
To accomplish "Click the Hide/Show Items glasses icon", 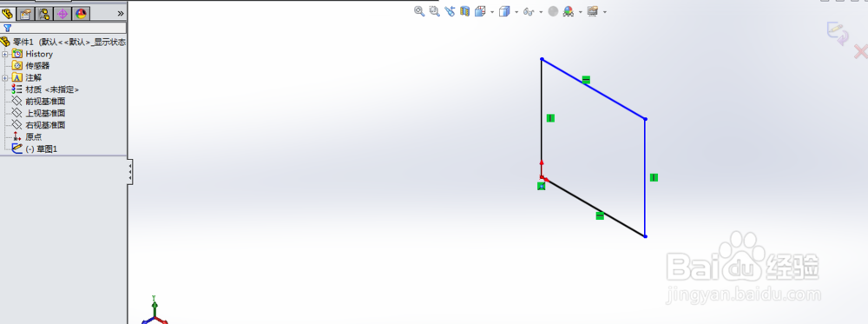I will click(529, 11).
